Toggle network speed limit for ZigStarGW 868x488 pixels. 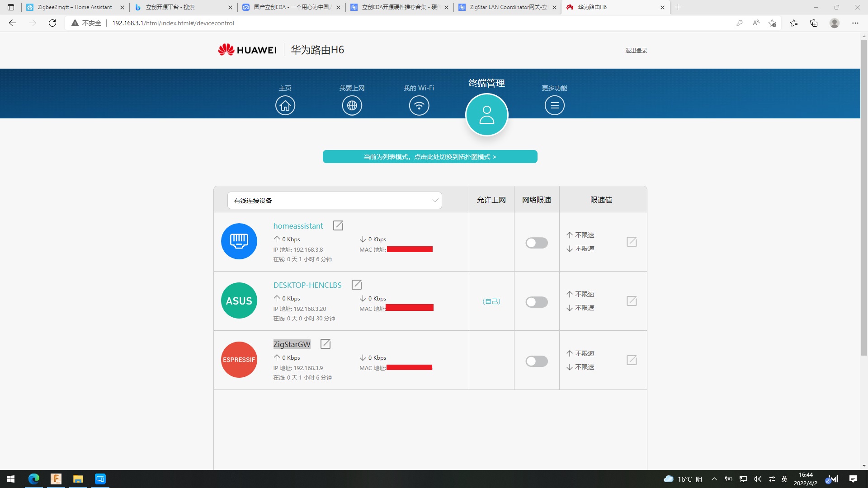click(x=536, y=361)
